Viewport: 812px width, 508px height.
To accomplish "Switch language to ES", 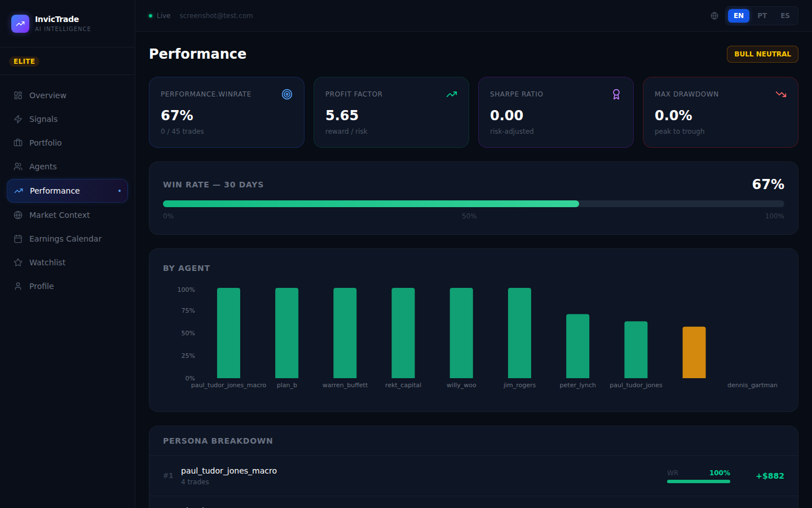I will pos(785,15).
